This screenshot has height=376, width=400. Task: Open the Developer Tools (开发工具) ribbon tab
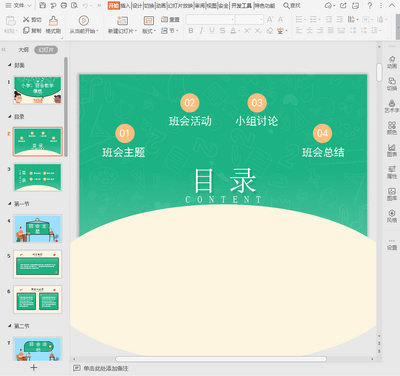click(241, 5)
